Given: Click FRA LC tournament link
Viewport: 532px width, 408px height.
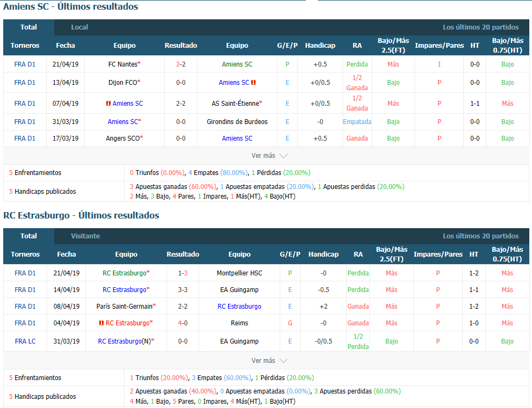Looking at the screenshot, I should click(25, 341).
